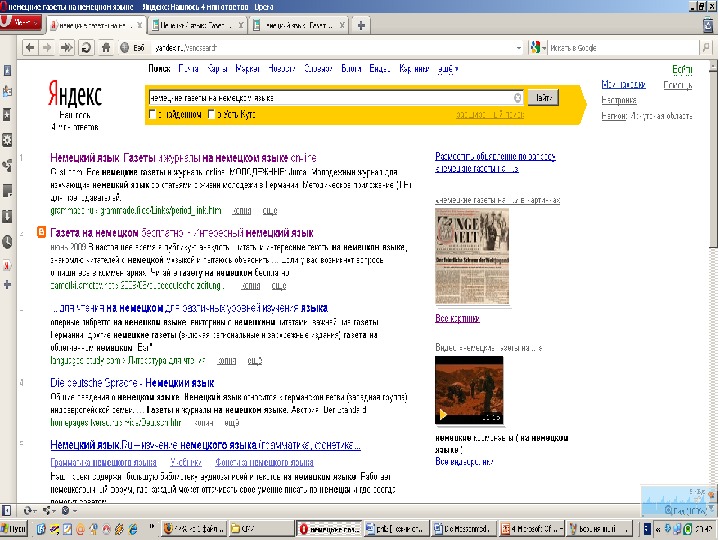The image size is (720, 540).
Task: Open 'Все картинки' link under newspaper image
Action: (x=457, y=318)
